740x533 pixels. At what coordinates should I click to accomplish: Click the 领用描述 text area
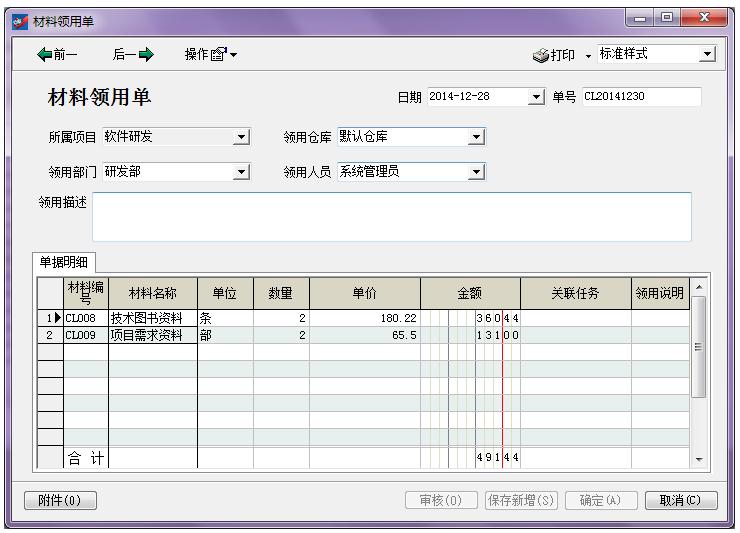pyautogui.click(x=391, y=217)
